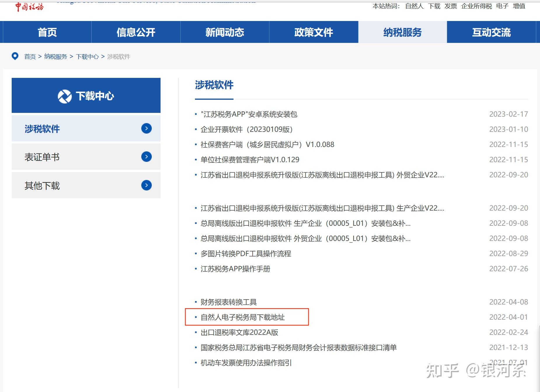Open 江苏税务APP操作手册 link
This screenshot has height=392, width=540.
235,269
